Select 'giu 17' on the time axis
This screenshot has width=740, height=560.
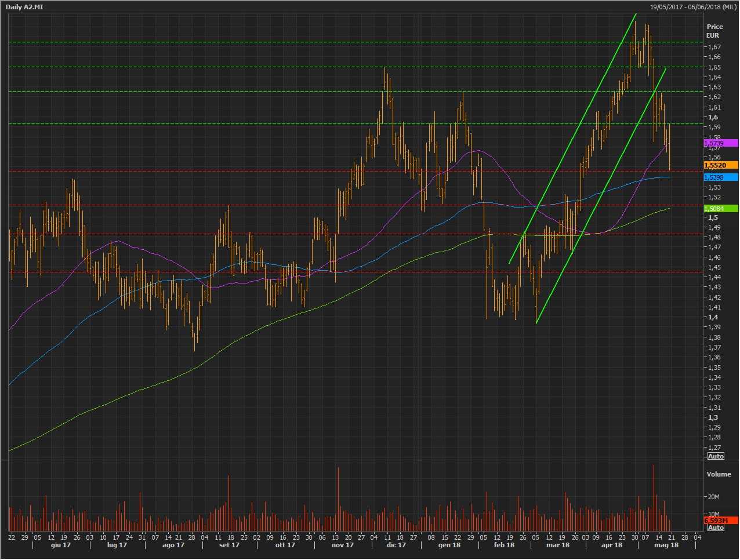(61, 546)
